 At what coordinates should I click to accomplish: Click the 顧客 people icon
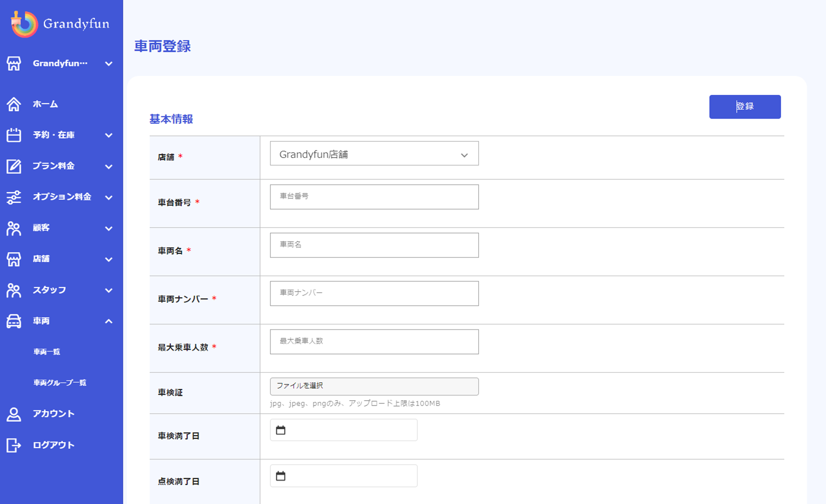(14, 228)
